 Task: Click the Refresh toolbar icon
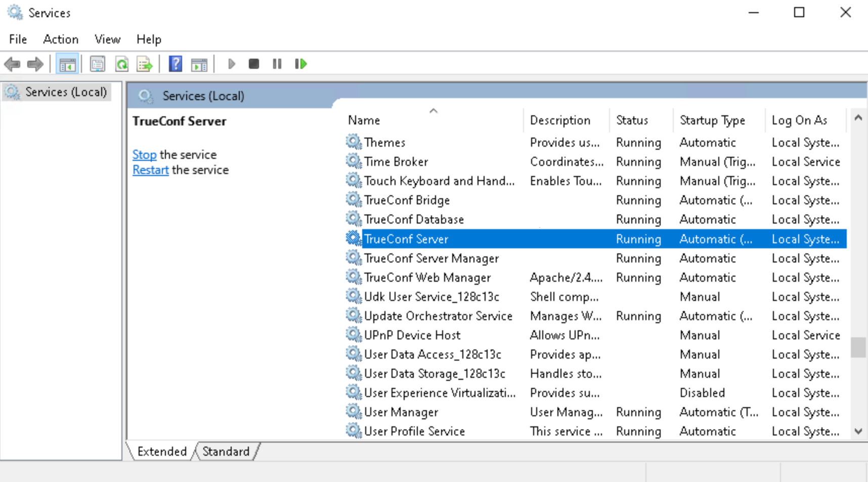121,64
